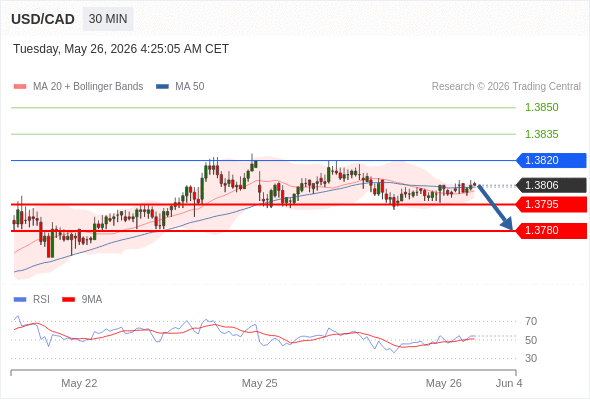Click the 30 MIN timeframe badge
Screen dimensions: 590x400
click(108, 19)
